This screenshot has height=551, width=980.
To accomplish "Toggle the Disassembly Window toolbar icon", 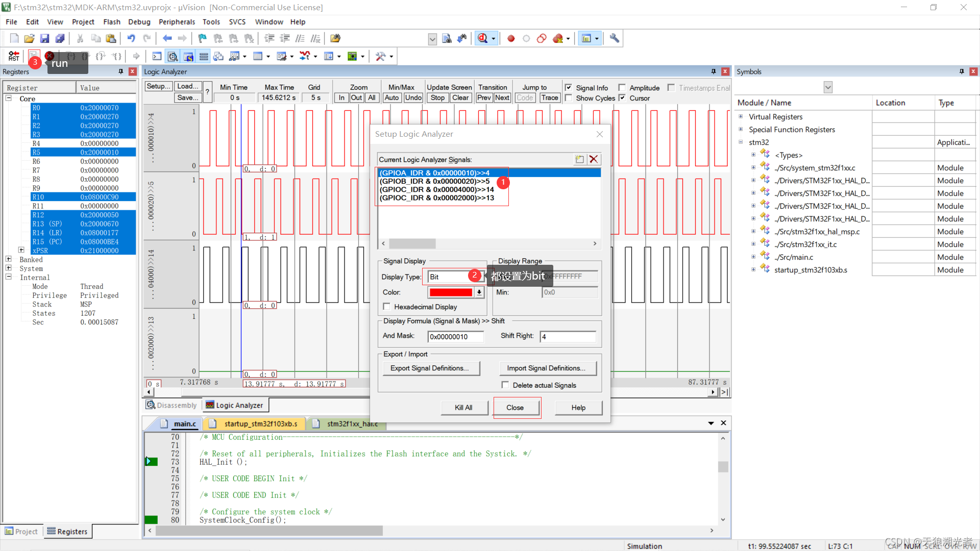I will [x=173, y=56].
